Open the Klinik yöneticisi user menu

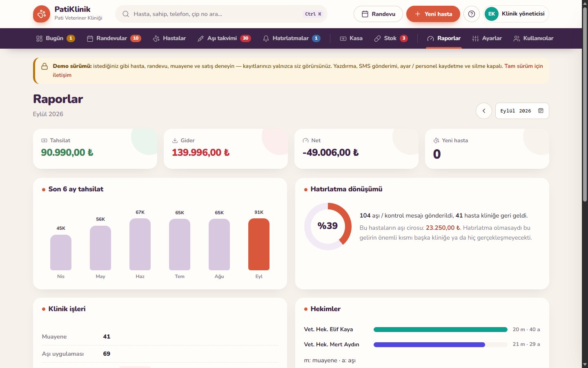(x=516, y=14)
